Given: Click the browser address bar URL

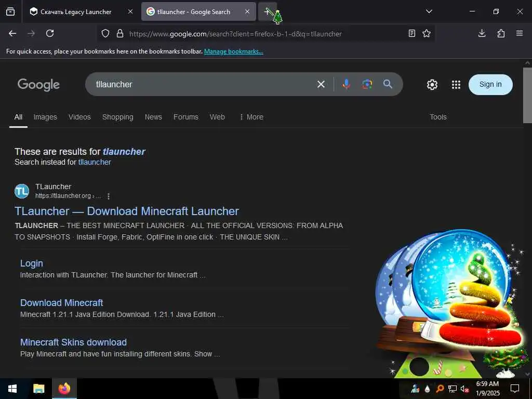Looking at the screenshot, I should (235, 34).
